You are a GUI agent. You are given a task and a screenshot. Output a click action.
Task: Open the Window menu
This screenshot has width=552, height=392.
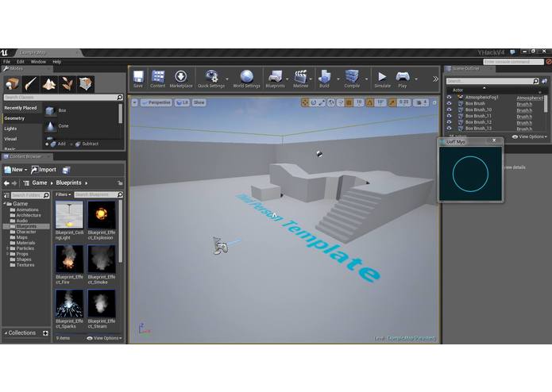tap(38, 62)
